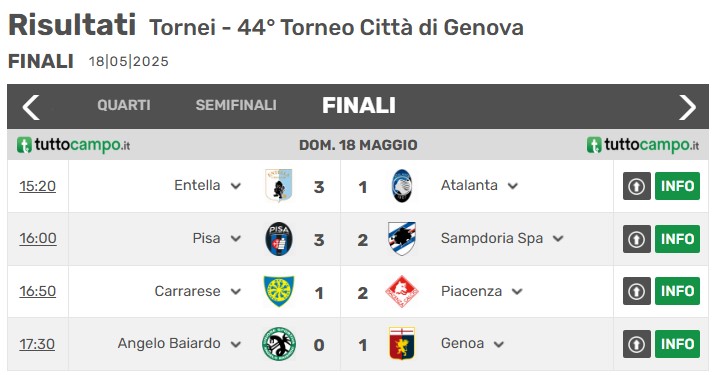Open the dropdown arrow beside Genoa

[x=499, y=344]
